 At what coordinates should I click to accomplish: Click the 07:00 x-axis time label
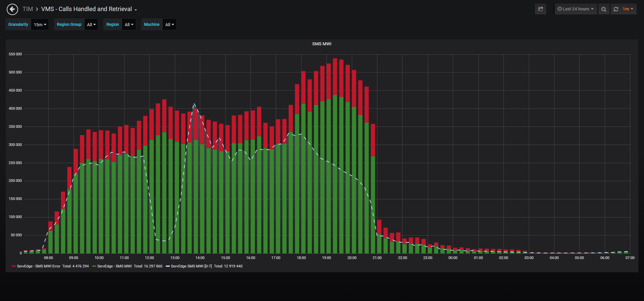coord(630,258)
